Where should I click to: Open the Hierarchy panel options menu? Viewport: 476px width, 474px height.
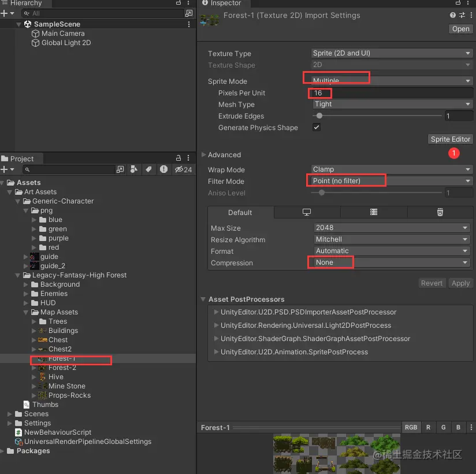tap(188, 3)
